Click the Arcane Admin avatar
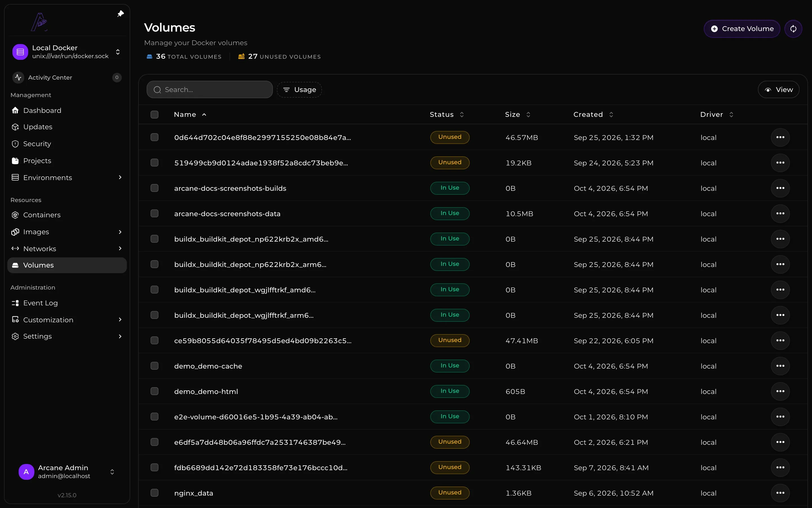Screen dimensions: 812x508 26,472
